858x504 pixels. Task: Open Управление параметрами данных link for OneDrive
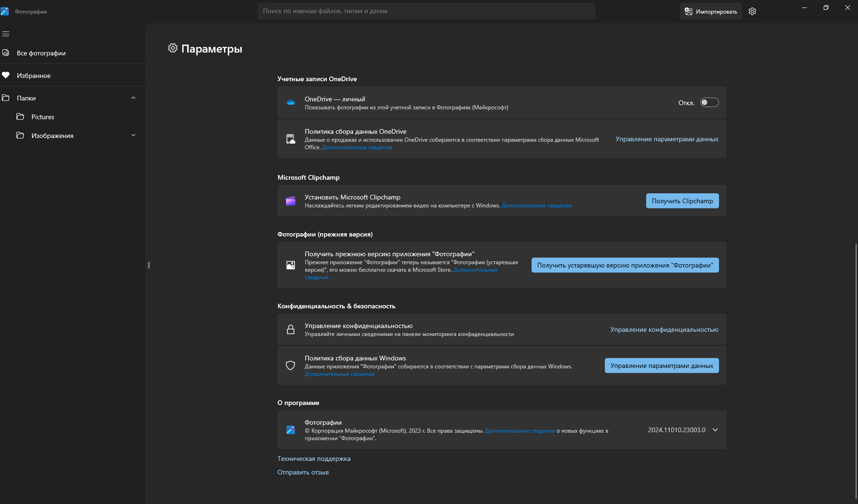click(667, 139)
